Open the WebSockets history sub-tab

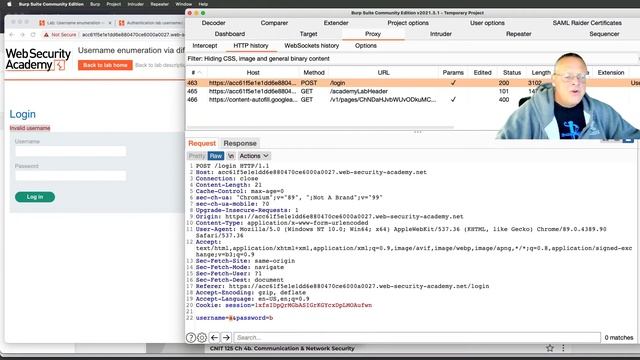(312, 46)
